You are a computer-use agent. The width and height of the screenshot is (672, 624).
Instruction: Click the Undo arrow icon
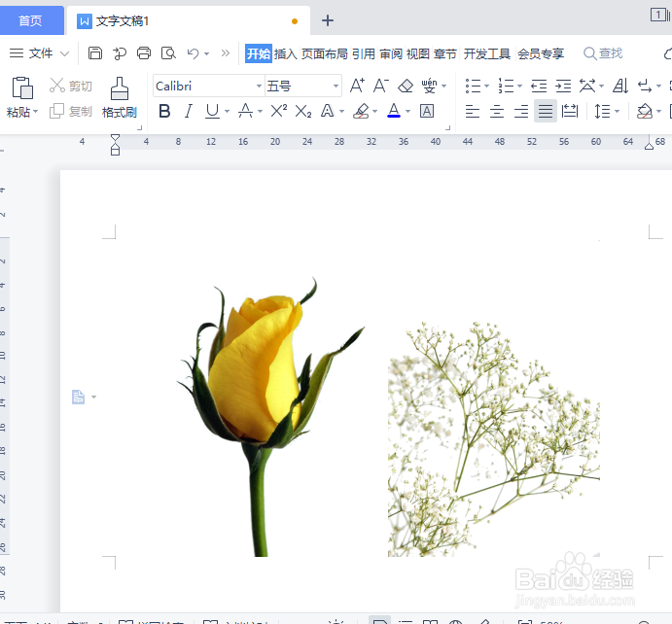193,53
